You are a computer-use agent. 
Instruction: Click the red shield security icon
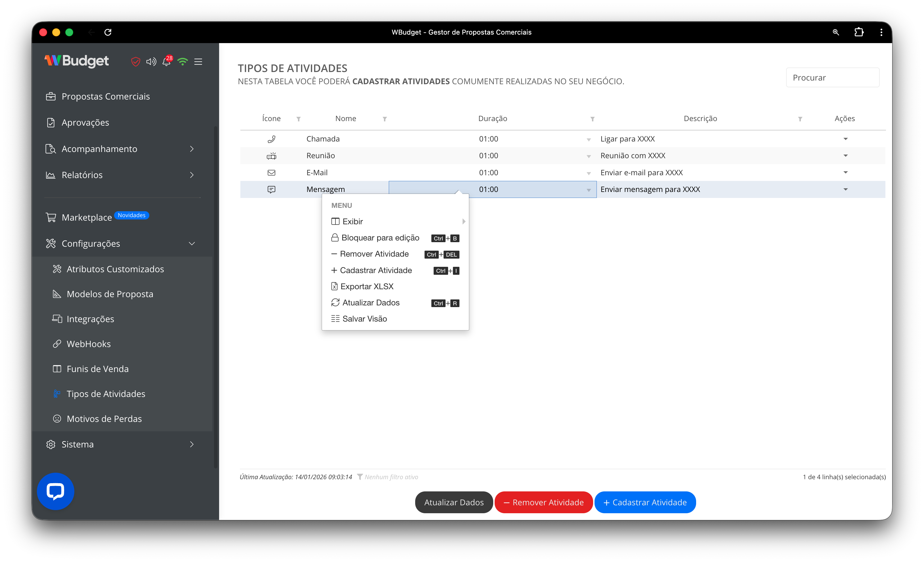(x=135, y=62)
